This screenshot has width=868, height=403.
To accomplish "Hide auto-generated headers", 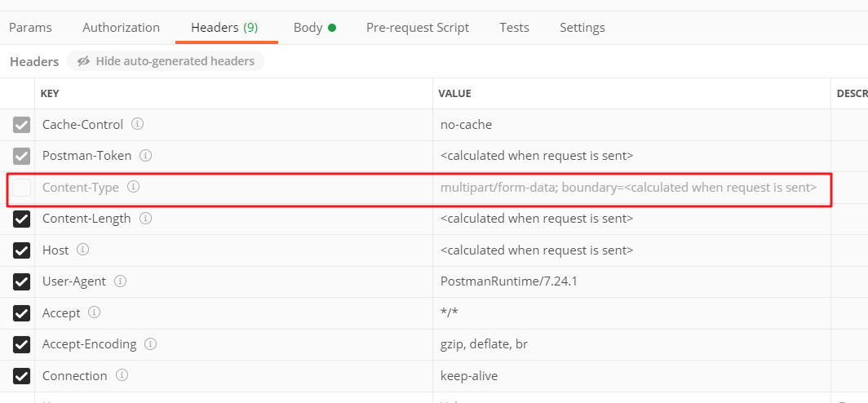I will pos(166,61).
